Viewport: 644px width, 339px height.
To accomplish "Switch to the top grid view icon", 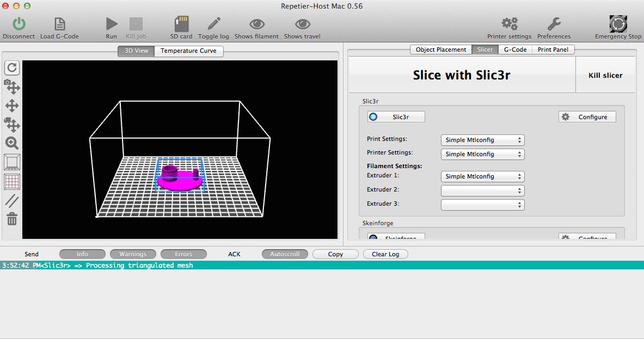I will [12, 181].
